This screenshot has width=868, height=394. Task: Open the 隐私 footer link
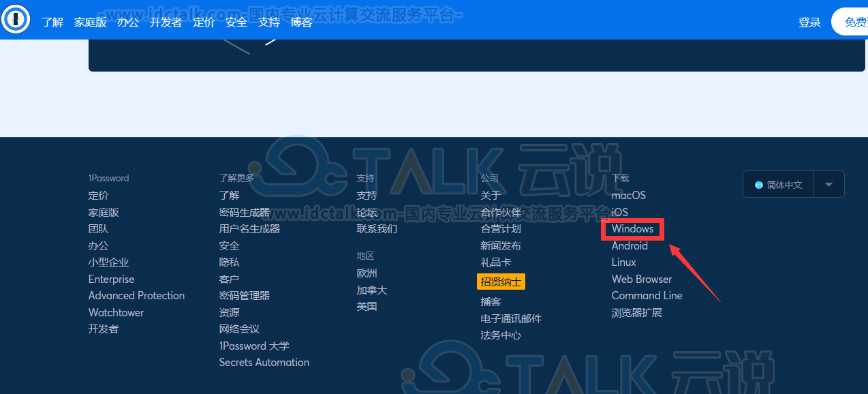pos(229,262)
